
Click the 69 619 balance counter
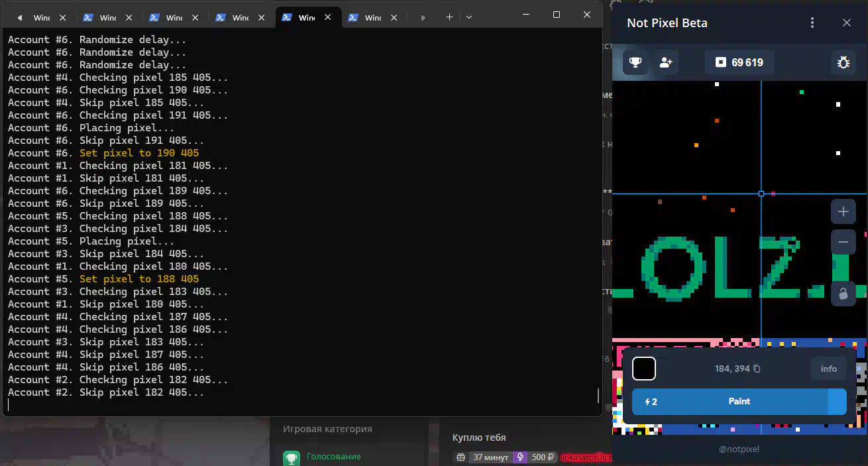[x=739, y=62]
